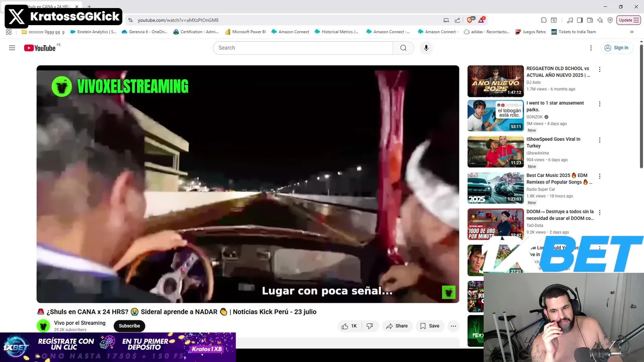The height and width of the screenshot is (362, 644).
Task: Click the 1XBET Regístrate banner
Action: (118, 347)
